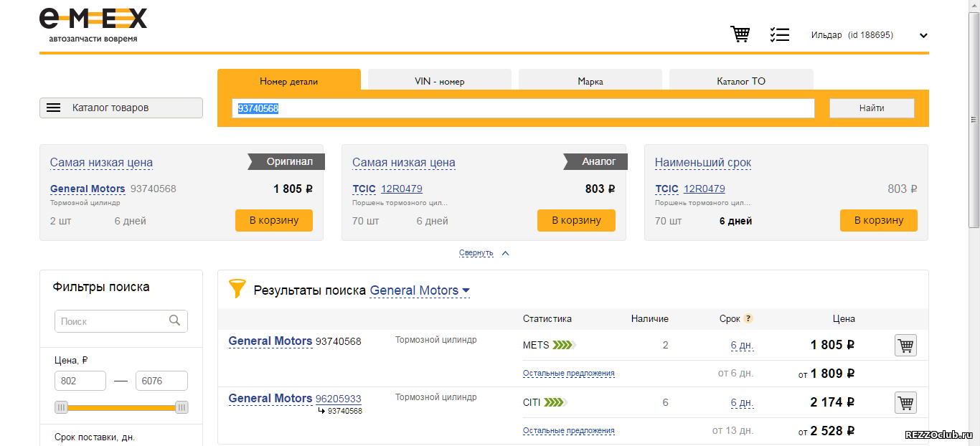Expand Остальные предложения under METS offer
980x446 pixels.
(x=569, y=374)
